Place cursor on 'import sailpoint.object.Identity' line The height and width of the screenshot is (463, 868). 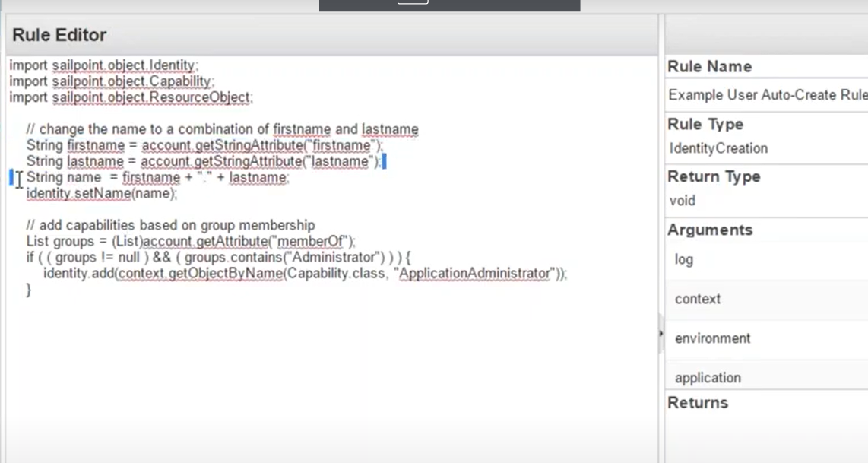point(103,65)
